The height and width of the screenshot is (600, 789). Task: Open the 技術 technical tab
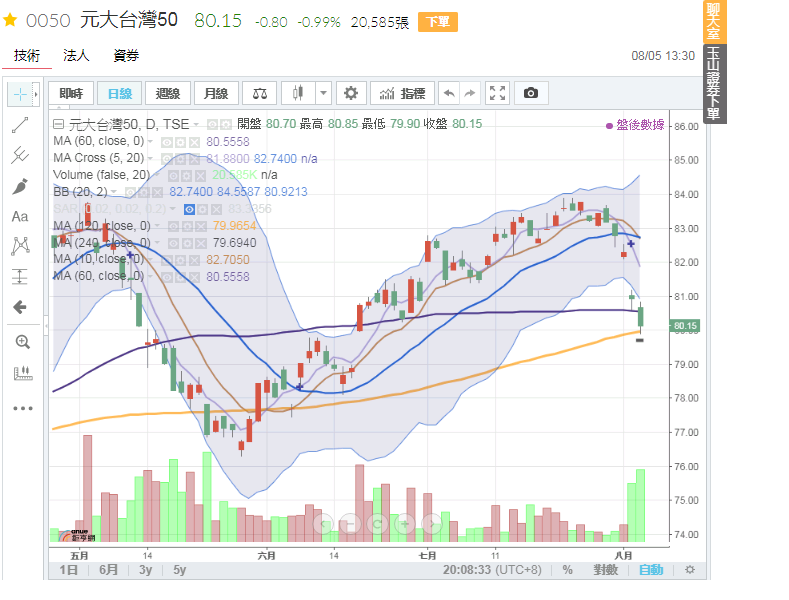pyautogui.click(x=27, y=55)
